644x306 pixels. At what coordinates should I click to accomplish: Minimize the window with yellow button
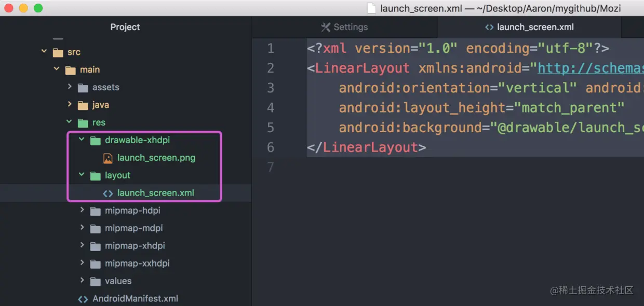click(23, 8)
